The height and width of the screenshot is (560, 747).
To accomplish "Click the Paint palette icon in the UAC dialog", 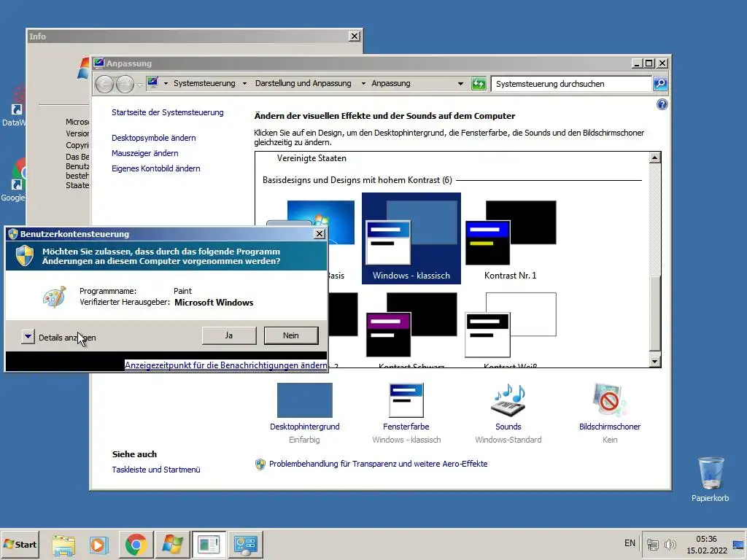I will point(54,297).
